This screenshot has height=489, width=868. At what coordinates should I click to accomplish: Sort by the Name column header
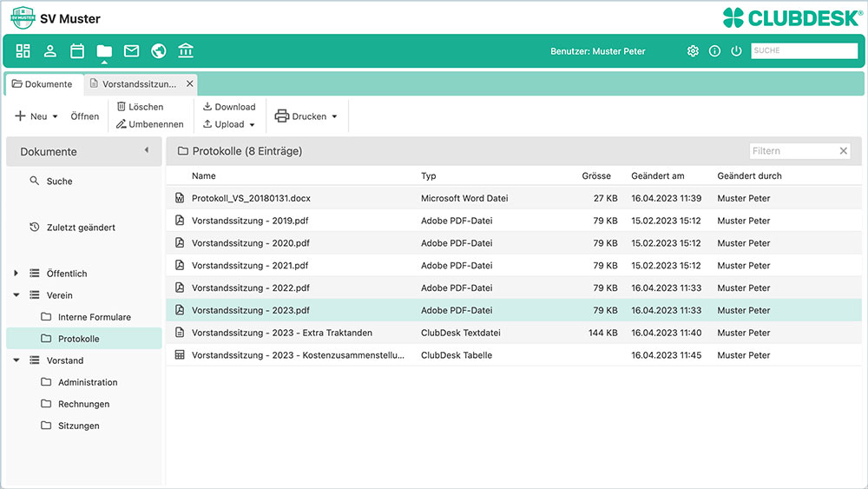(204, 175)
